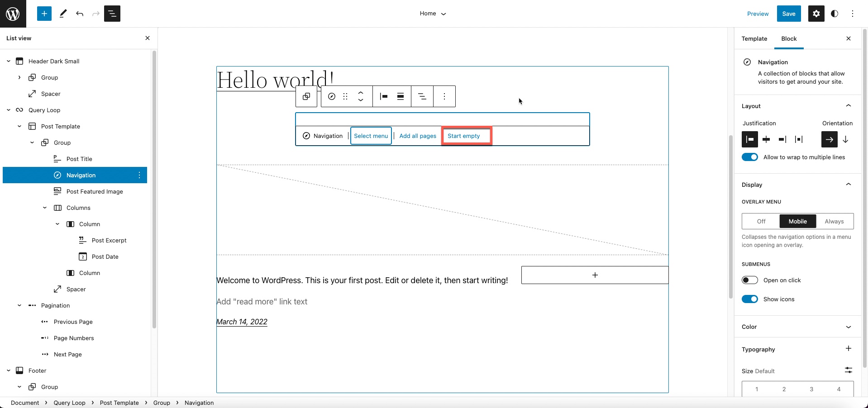Click the block inserter plus button

pos(44,14)
